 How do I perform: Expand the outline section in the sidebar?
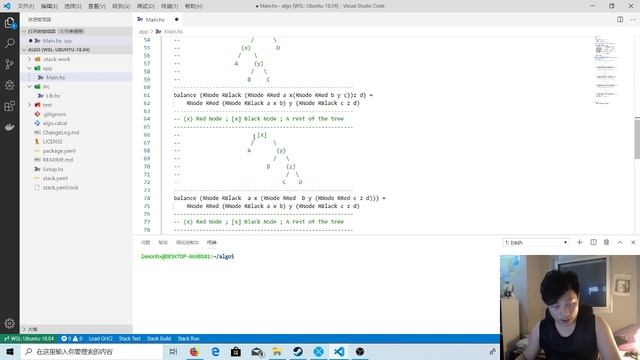point(32,329)
